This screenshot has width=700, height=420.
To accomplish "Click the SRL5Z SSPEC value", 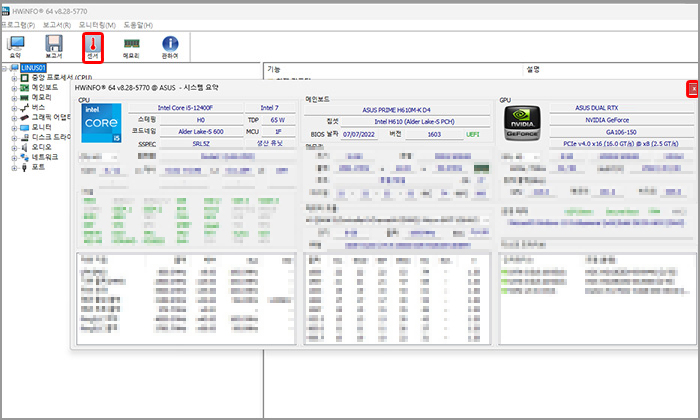I will [201, 144].
